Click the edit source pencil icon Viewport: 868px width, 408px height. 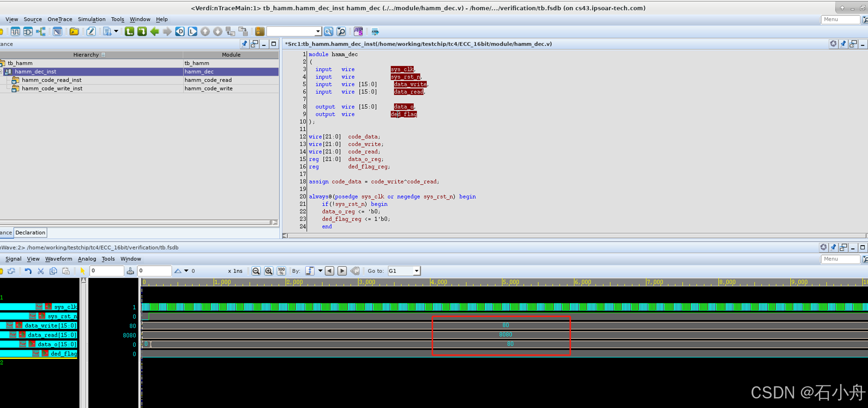91,31
